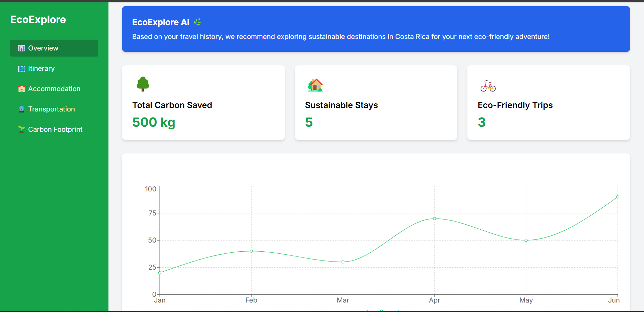Viewport: 644px width, 312px height.
Task: Click the Transportation train icon
Action: pyautogui.click(x=21, y=109)
